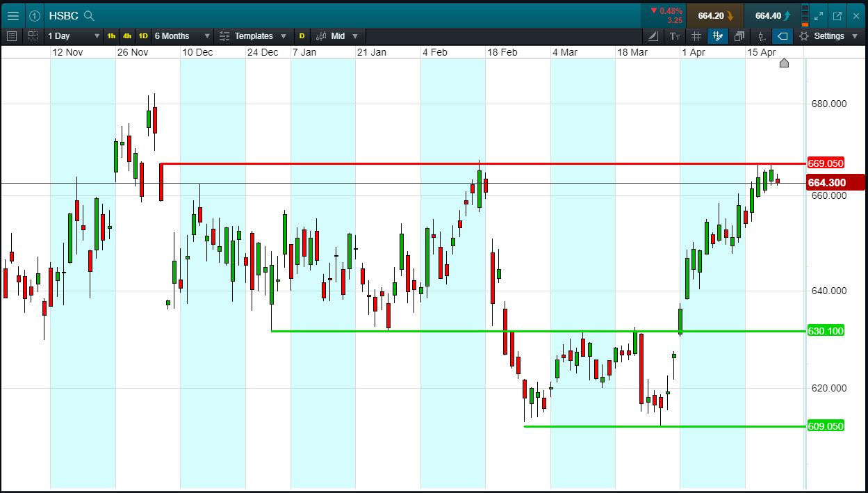Select the text annotation tool
This screenshot has width=868, height=493.
675,35
